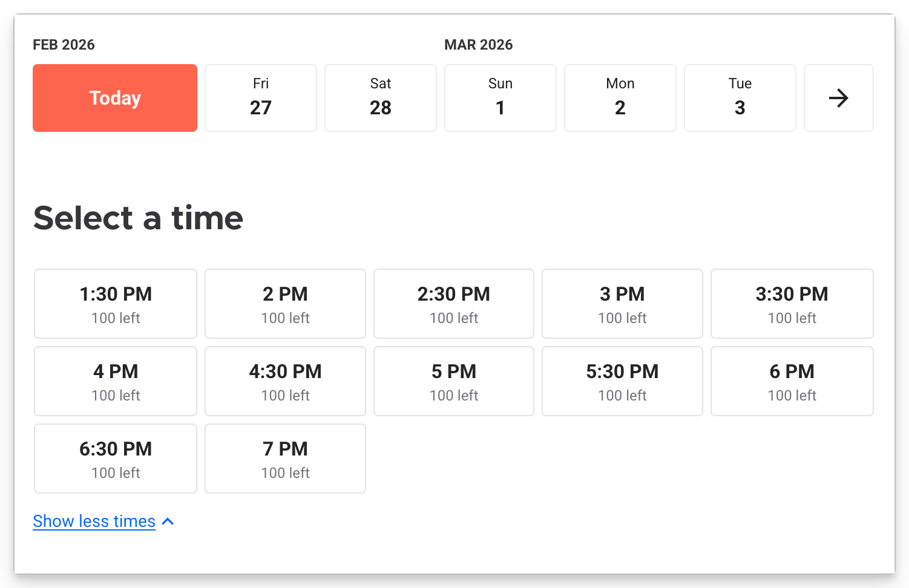
Task: Click the Show less times link
Action: click(94, 521)
